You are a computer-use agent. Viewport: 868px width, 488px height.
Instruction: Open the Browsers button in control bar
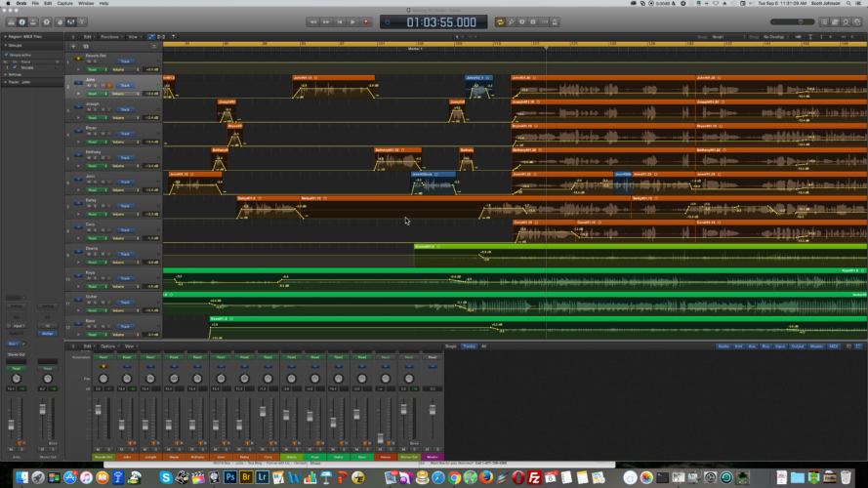(x=857, y=22)
